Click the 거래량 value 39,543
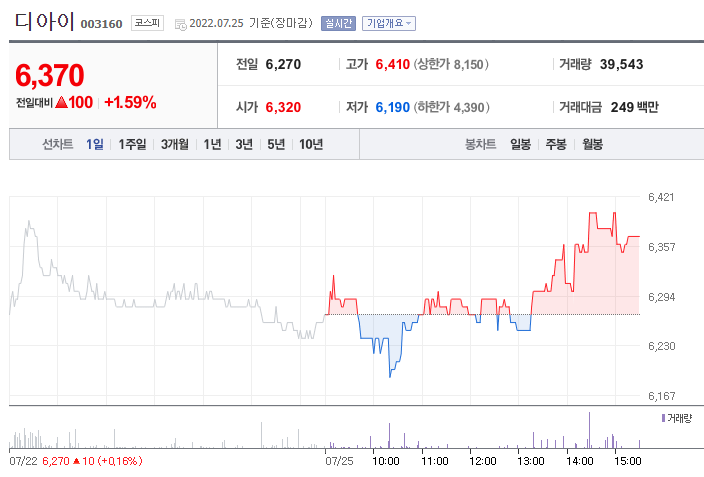 point(621,64)
